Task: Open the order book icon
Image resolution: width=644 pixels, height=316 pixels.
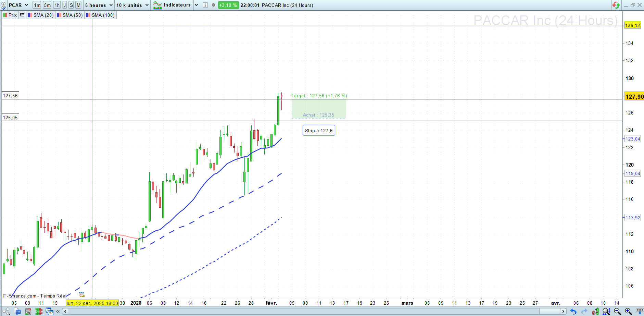Action: pyautogui.click(x=39, y=312)
